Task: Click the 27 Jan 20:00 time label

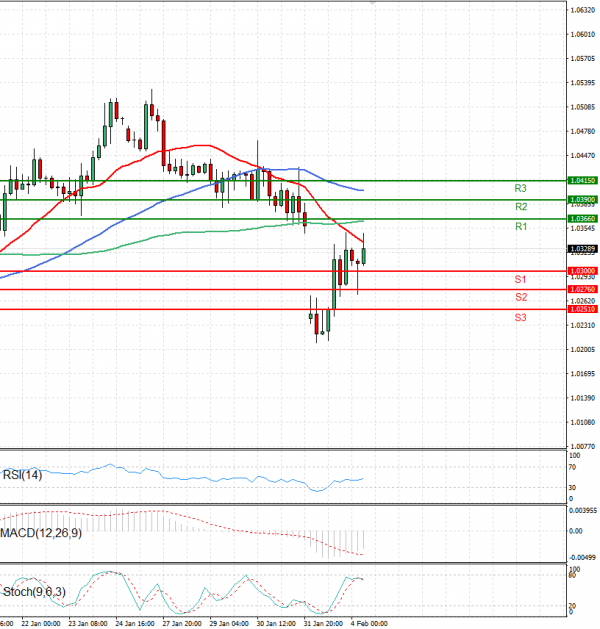Action: 182,623
